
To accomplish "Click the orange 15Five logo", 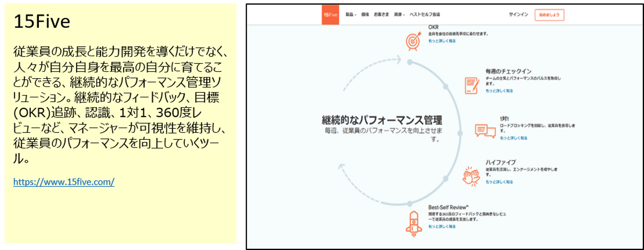I will [330, 14].
